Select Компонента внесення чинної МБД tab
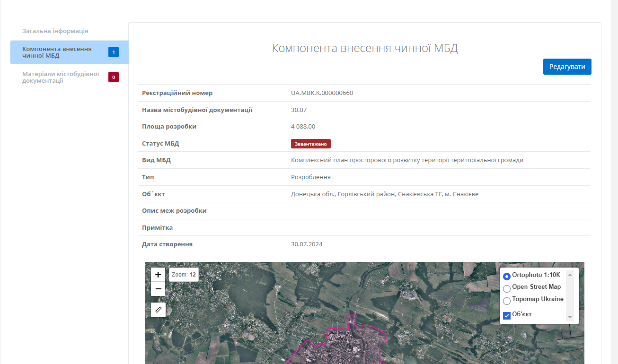Image resolution: width=618 pixels, height=364 pixels. point(57,52)
